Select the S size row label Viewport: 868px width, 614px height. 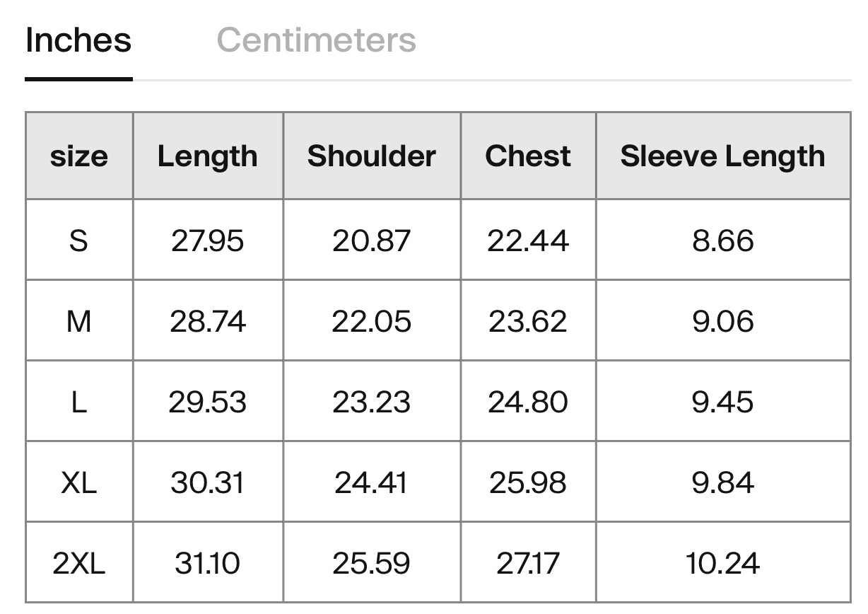click(x=79, y=240)
